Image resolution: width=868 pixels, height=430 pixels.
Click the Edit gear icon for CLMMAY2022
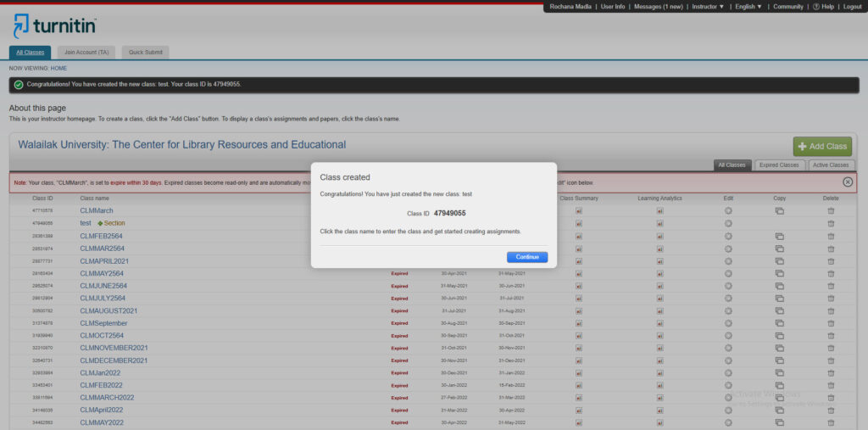point(728,422)
